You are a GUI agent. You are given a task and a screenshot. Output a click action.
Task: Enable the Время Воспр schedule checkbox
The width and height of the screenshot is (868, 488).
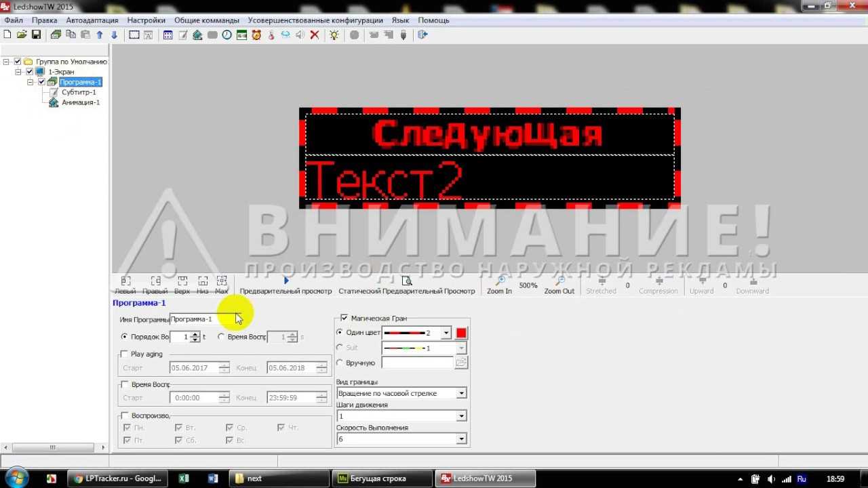(124, 384)
